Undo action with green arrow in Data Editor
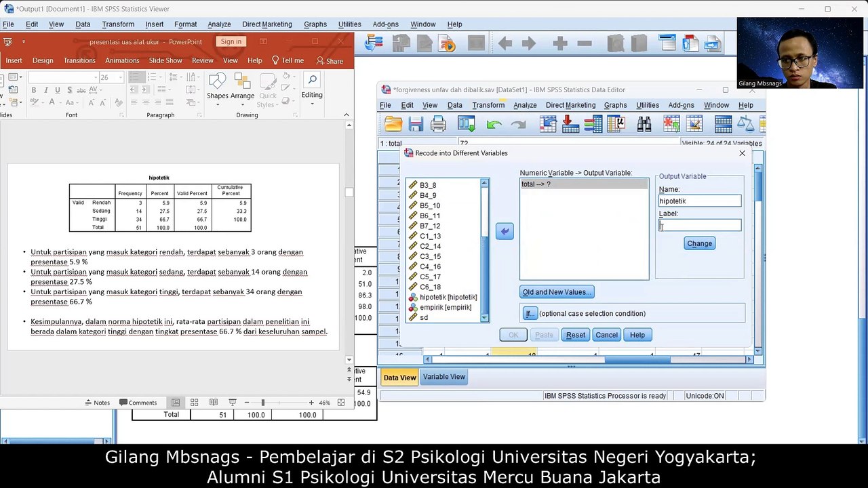The image size is (868, 488). point(494,124)
